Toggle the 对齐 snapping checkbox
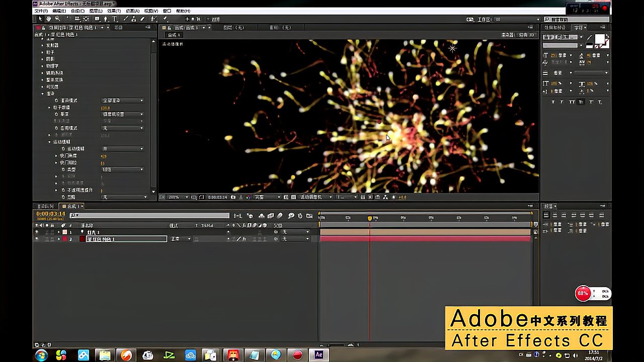This screenshot has width=644, height=362. [208, 19]
